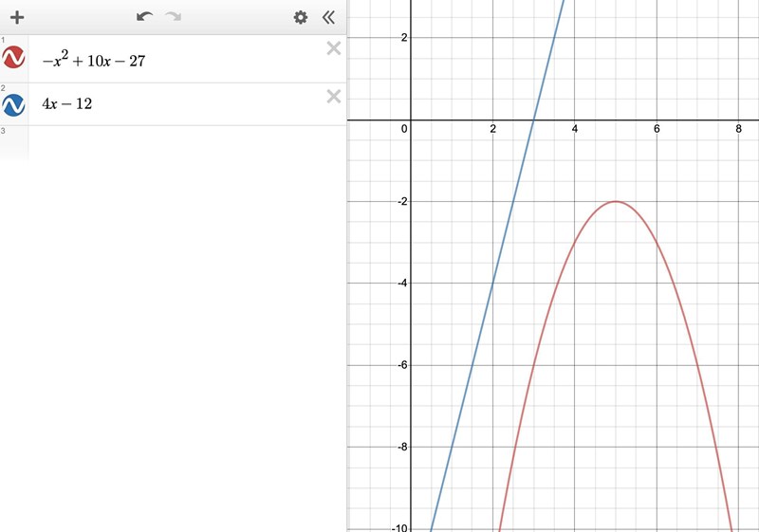Open the Add Item plus menu
Image resolution: width=759 pixels, height=532 pixels.
pos(16,17)
